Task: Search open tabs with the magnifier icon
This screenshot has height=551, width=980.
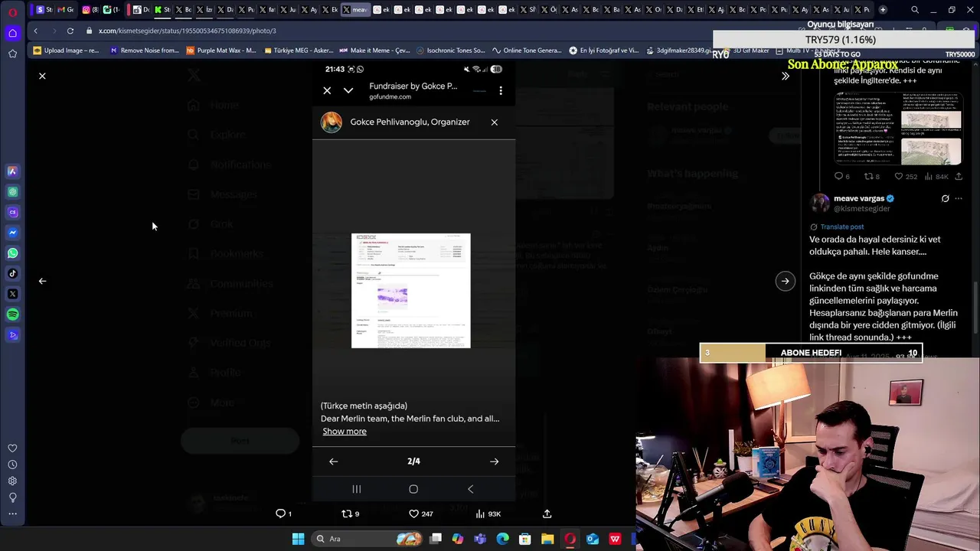Action: pyautogui.click(x=915, y=10)
